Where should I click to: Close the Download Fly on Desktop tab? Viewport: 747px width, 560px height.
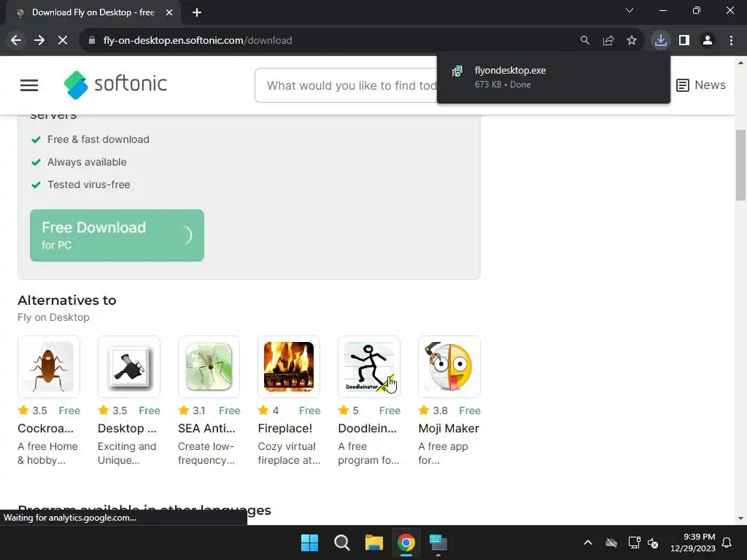[169, 12]
